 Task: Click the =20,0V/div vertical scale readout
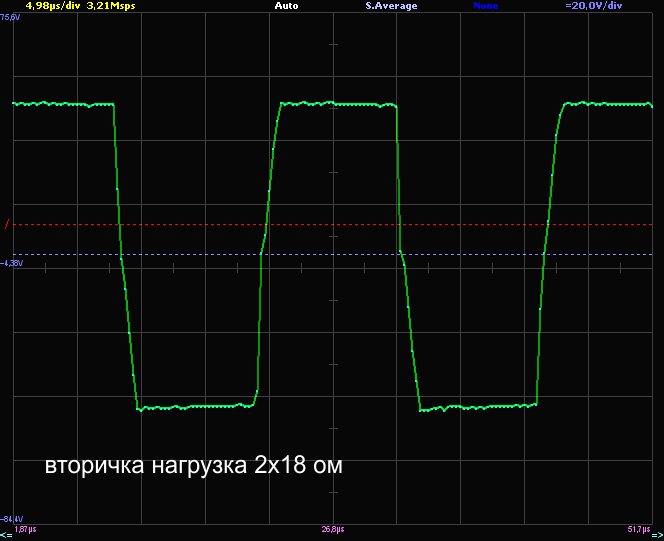594,6
